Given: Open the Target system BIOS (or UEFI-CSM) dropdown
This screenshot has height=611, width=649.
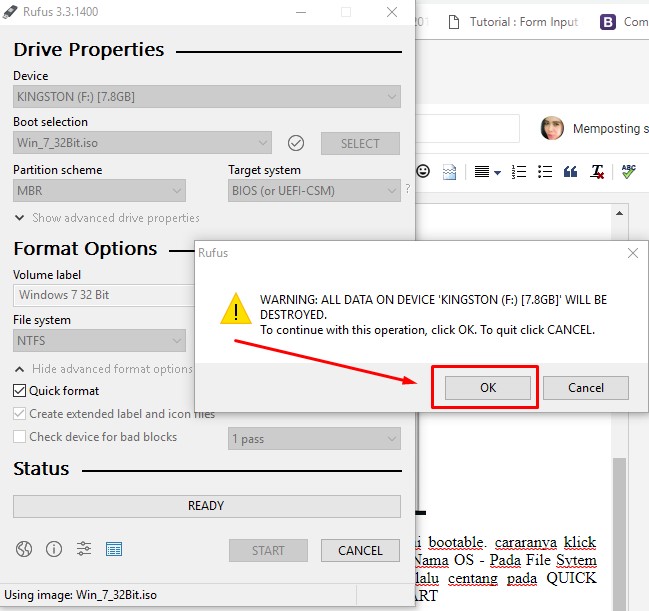Looking at the screenshot, I should click(314, 190).
